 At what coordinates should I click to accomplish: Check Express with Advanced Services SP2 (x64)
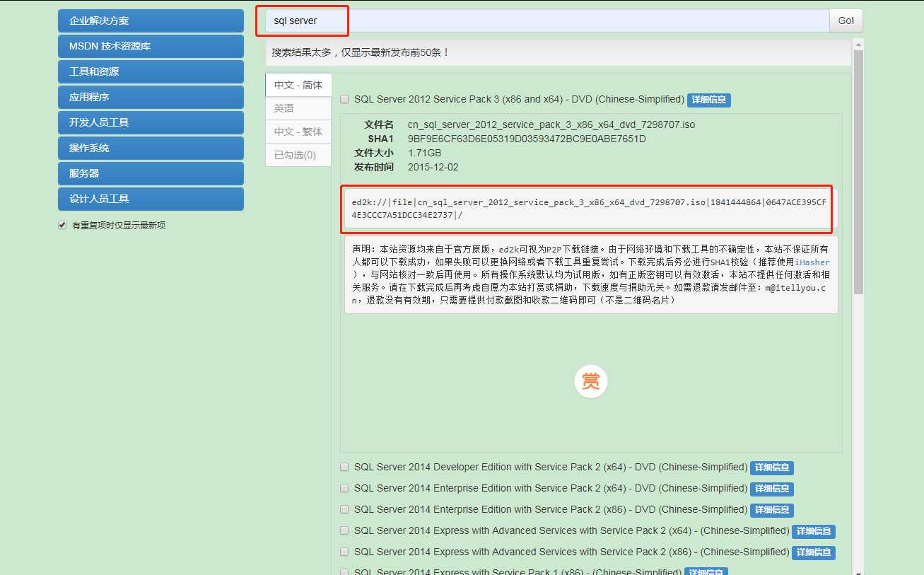[344, 530]
